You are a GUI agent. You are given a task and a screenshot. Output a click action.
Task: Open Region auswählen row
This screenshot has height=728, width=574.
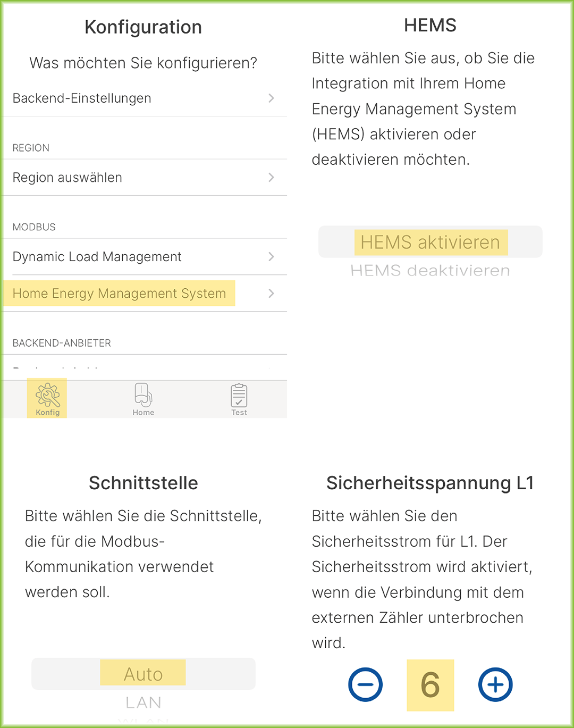coord(67,178)
